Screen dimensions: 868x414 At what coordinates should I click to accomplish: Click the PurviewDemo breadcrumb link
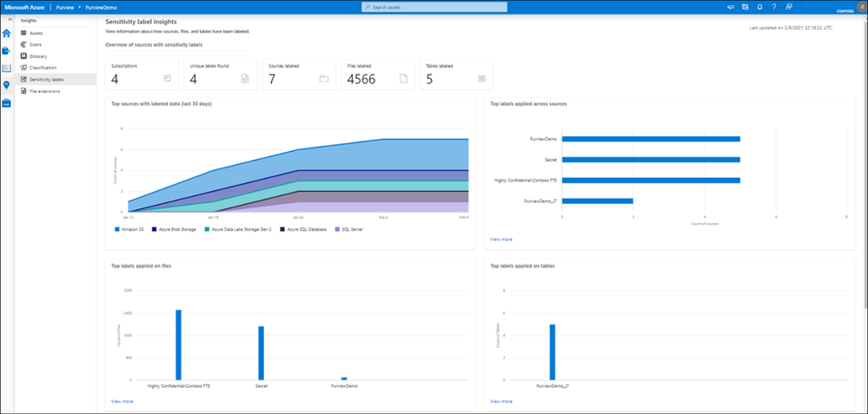102,7
